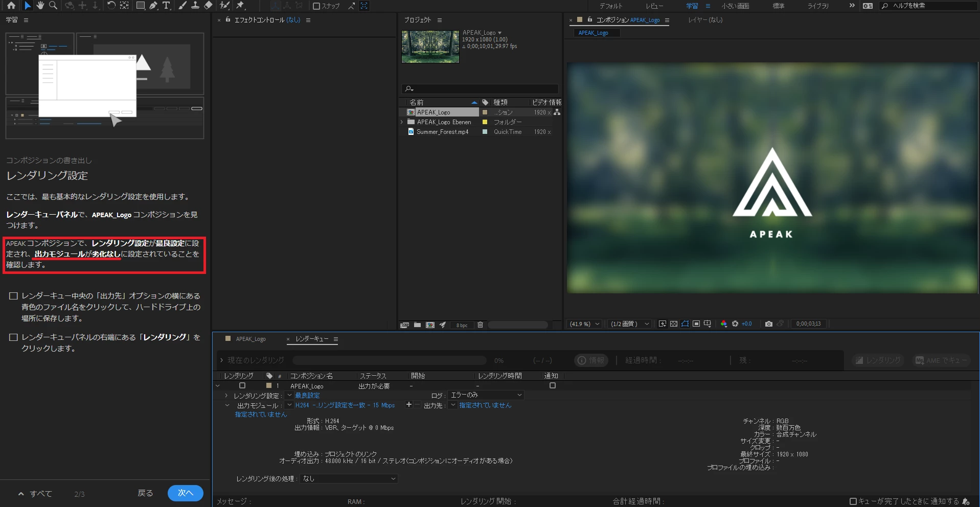Create a new composition from Project footer
This screenshot has width=980, height=507.
click(430, 325)
